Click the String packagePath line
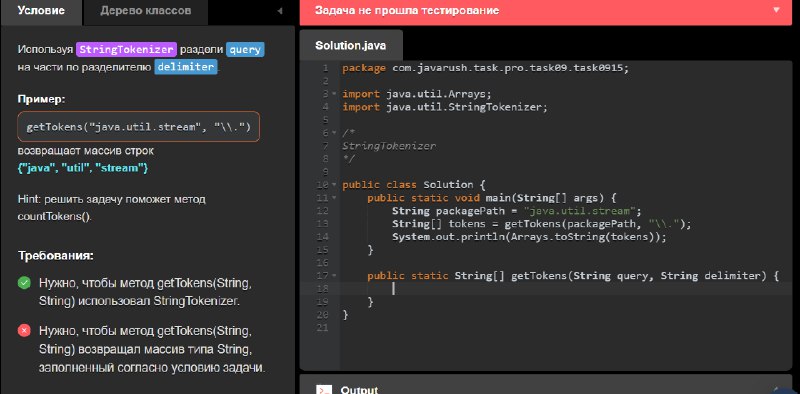 tap(516, 211)
